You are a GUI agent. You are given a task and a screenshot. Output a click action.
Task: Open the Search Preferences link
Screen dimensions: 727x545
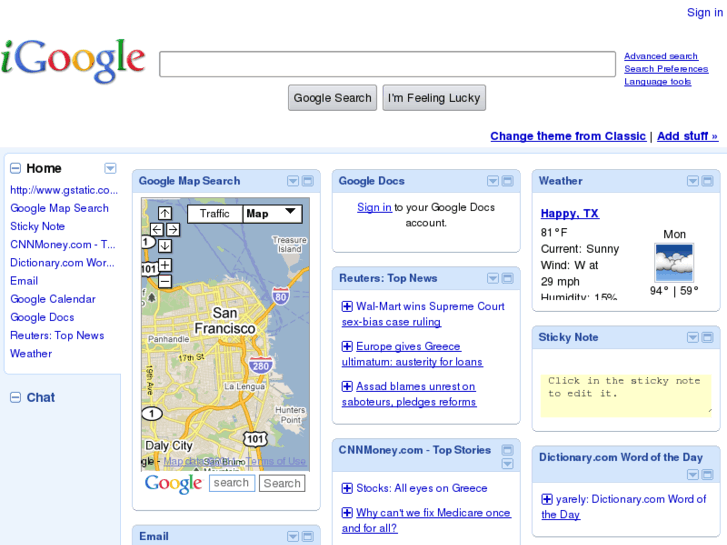click(666, 69)
